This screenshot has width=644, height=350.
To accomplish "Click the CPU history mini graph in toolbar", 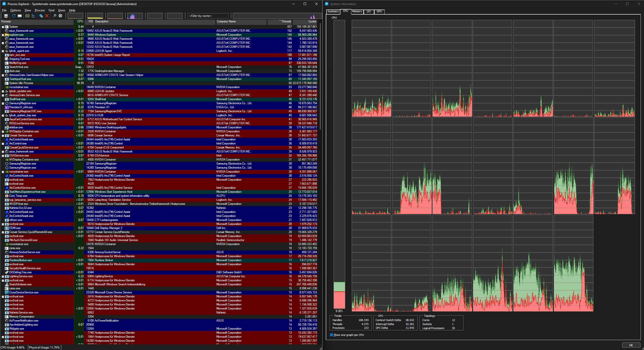I will click(75, 16).
